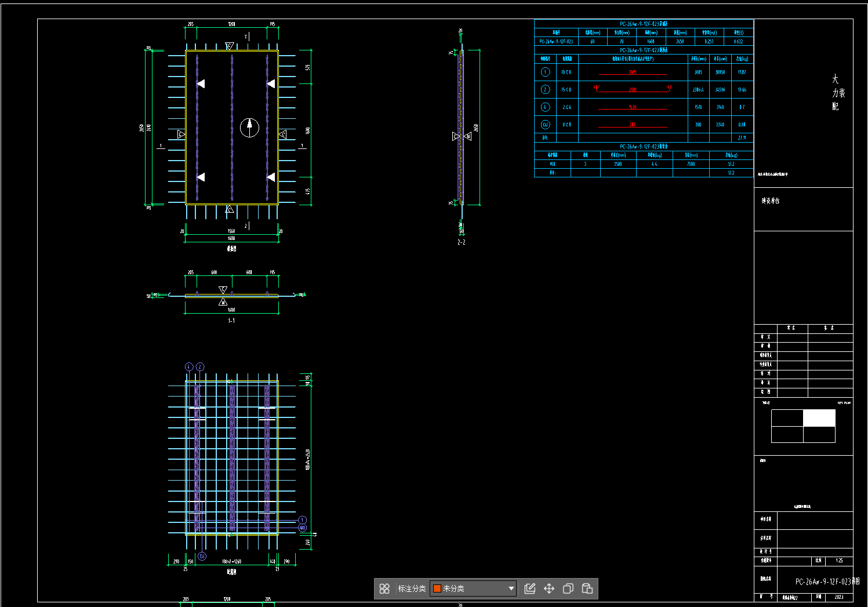Open the annotation categories grid icon
The width and height of the screenshot is (868, 607).
[x=384, y=588]
